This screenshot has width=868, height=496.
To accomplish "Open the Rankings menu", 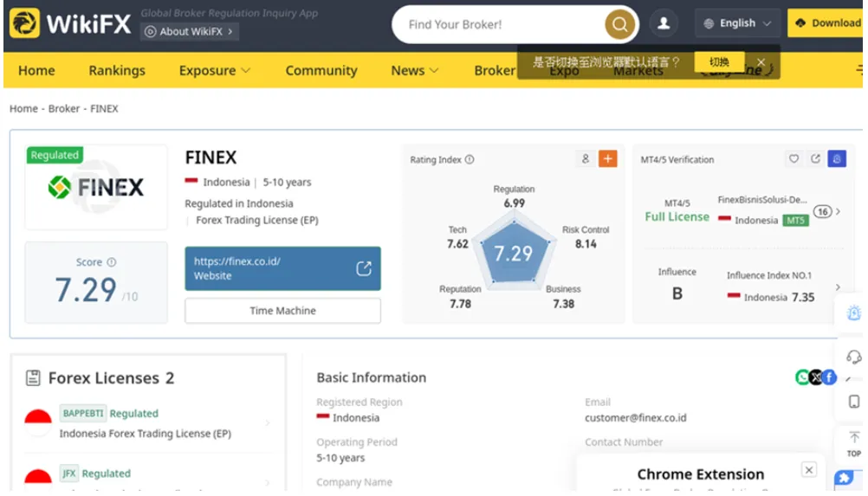I will tap(117, 70).
